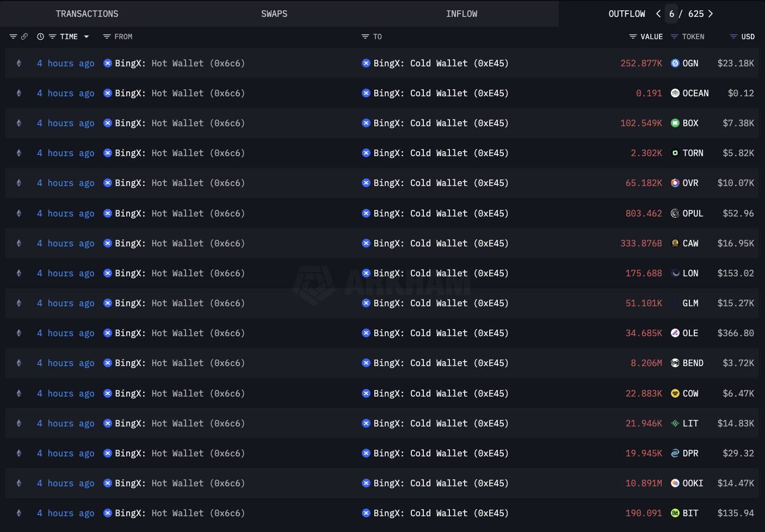Click BingX logo beside sender in BOX row
Viewport: 765px width, 532px height.
108,123
